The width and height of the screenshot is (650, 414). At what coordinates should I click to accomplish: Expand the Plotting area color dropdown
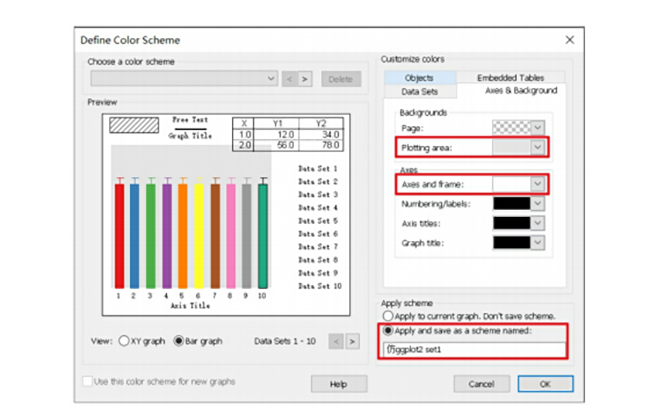tap(538, 148)
